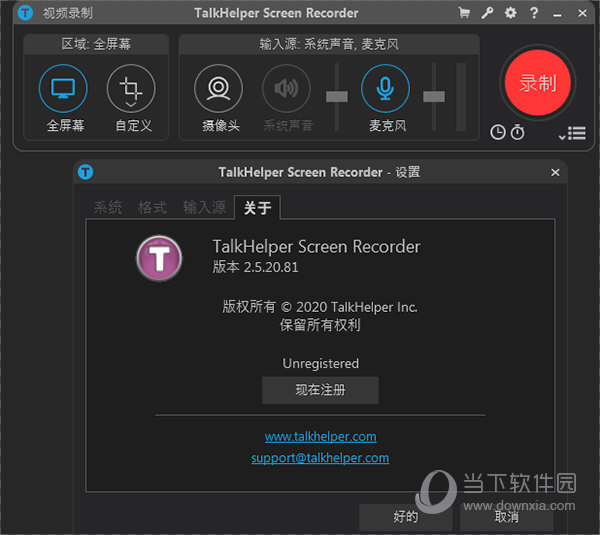Click the settings dialog logo icon
Screen dimensions: 600x535
click(x=85, y=172)
